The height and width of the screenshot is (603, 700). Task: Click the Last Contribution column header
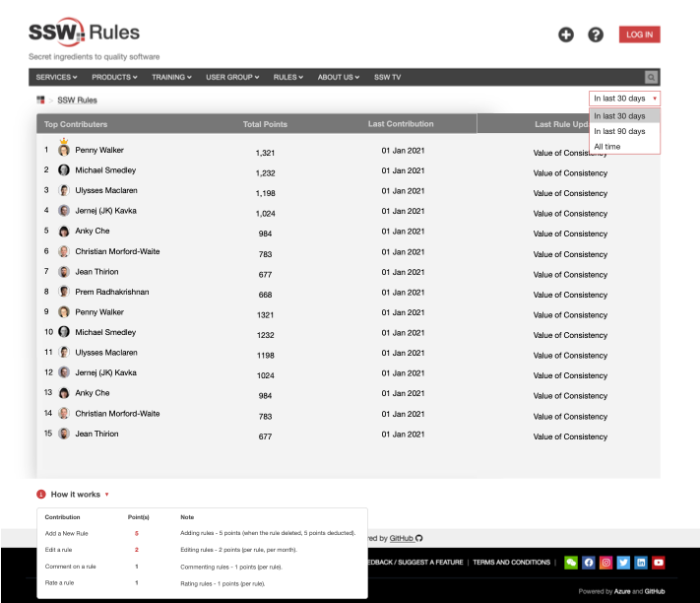tap(401, 124)
